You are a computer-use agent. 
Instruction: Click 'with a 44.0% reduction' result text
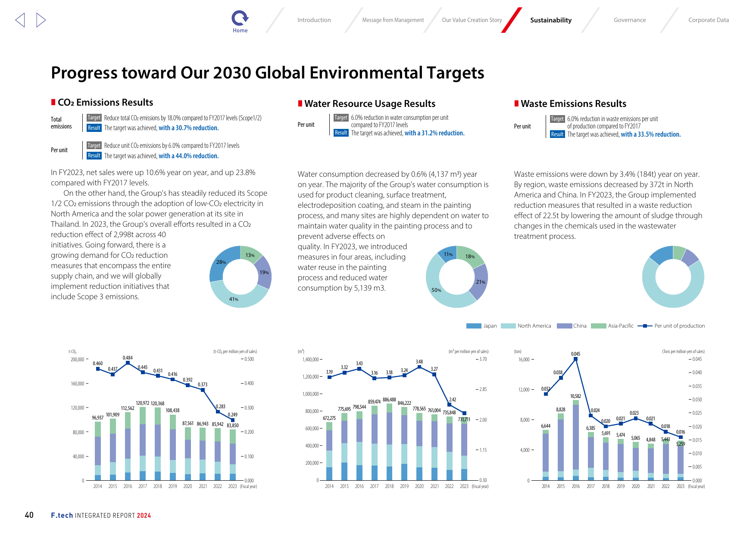tap(189, 156)
